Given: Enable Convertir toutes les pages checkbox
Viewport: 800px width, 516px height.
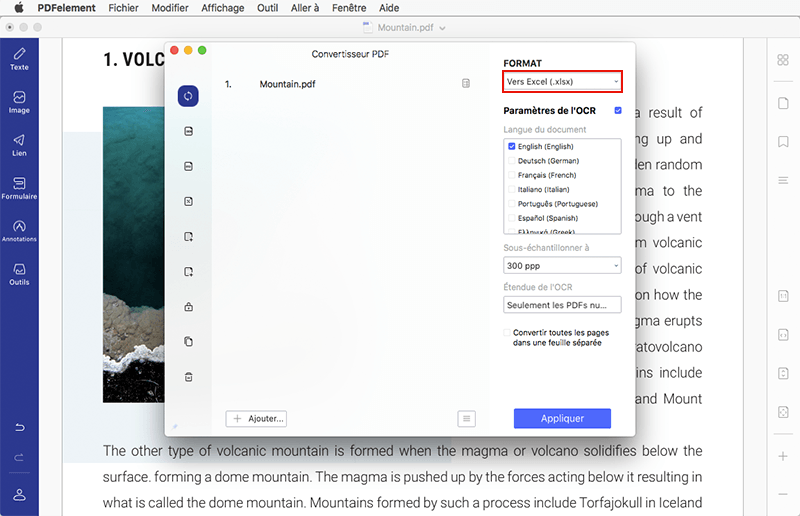Looking at the screenshot, I should coord(507,333).
